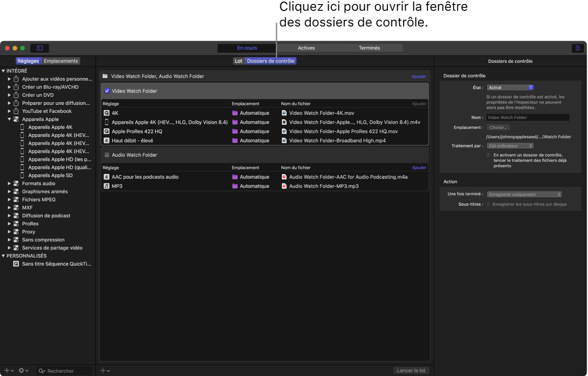Open the État Activé dropdown
Screen dimensions: 588x376
tap(510, 87)
